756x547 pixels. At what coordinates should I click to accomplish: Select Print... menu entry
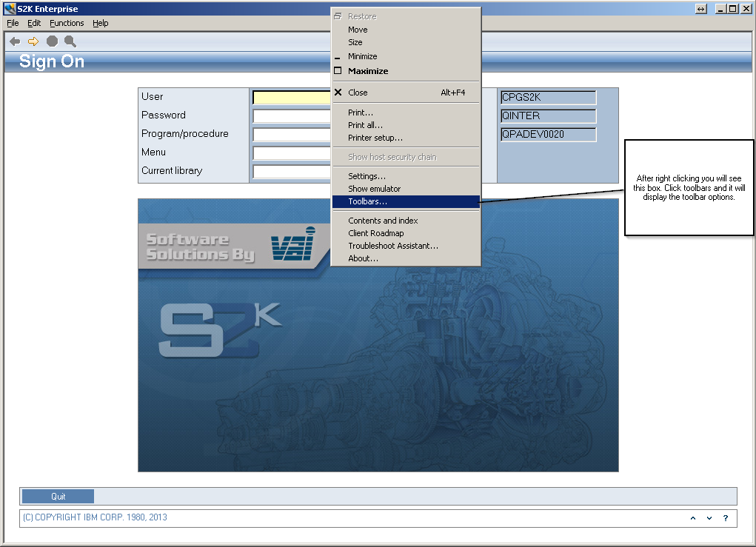point(406,113)
